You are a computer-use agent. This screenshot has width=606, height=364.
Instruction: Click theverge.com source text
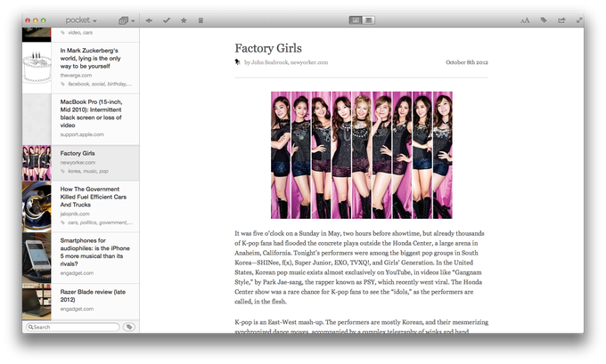(x=76, y=76)
